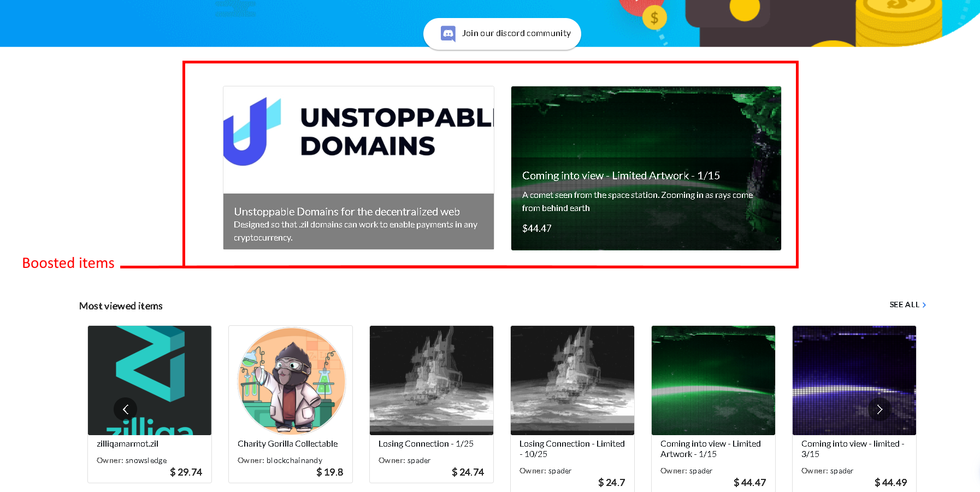Select zilliqamarmot.zil item image
Image resolution: width=980 pixels, height=492 pixels.
[150, 380]
